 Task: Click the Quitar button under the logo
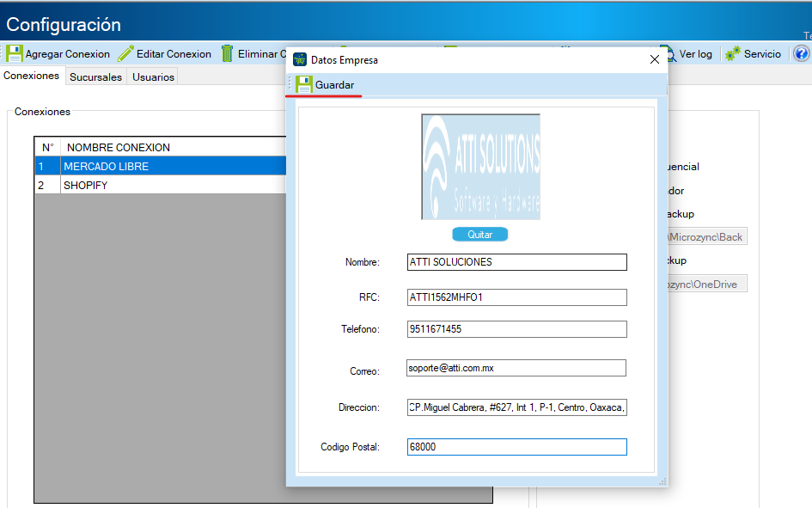point(480,235)
